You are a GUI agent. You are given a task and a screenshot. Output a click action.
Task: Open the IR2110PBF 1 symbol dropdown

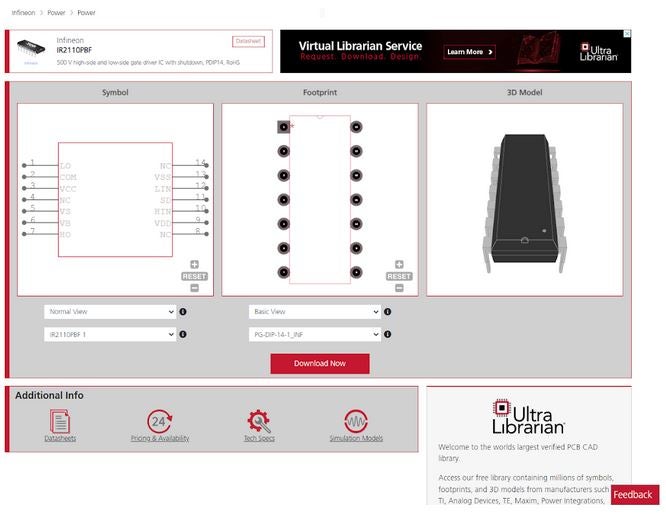tap(110, 334)
